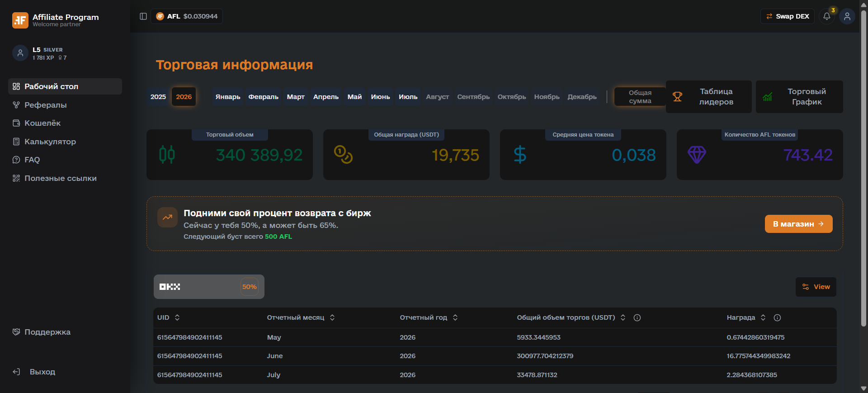
Task: Open Таблица лидеров leaderboard
Action: click(x=709, y=97)
